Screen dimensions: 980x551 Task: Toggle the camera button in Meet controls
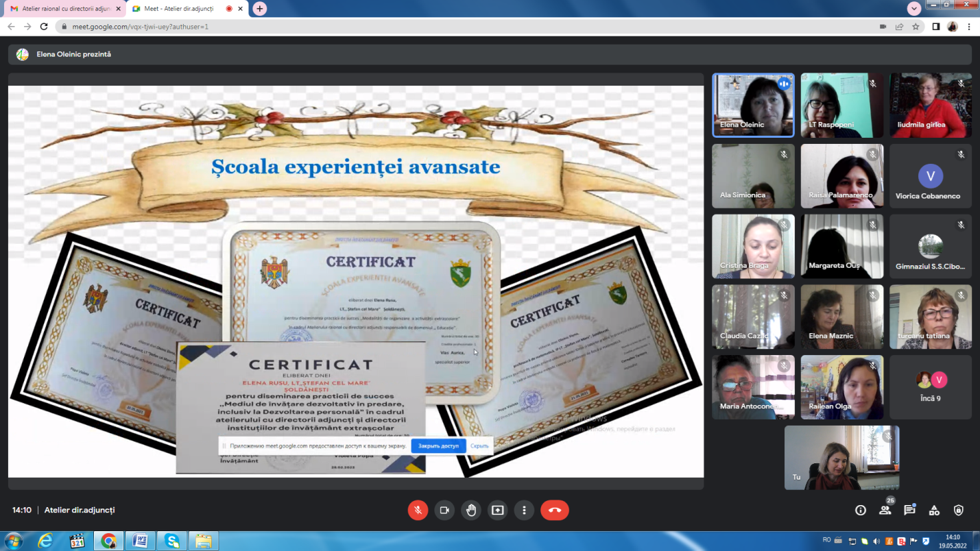pyautogui.click(x=444, y=510)
